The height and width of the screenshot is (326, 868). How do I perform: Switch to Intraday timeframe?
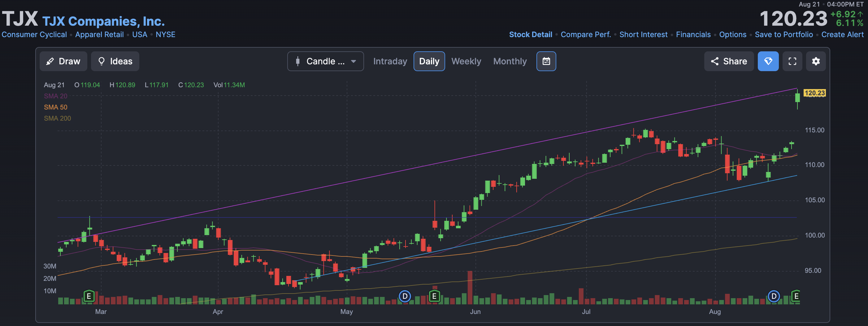click(390, 61)
